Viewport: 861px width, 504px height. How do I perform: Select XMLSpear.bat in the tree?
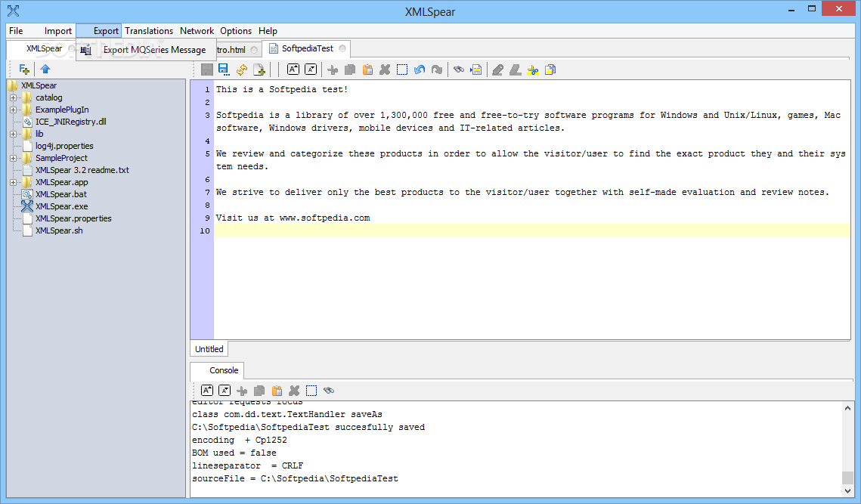pyautogui.click(x=61, y=194)
